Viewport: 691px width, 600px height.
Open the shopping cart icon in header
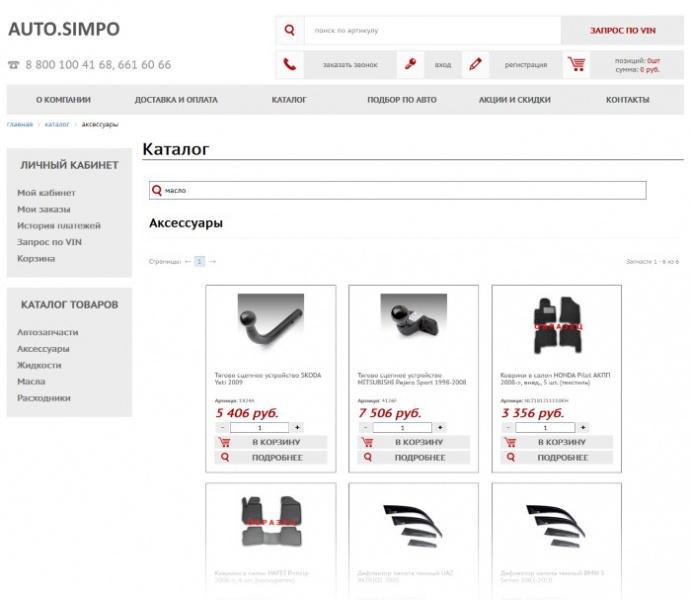pos(576,65)
